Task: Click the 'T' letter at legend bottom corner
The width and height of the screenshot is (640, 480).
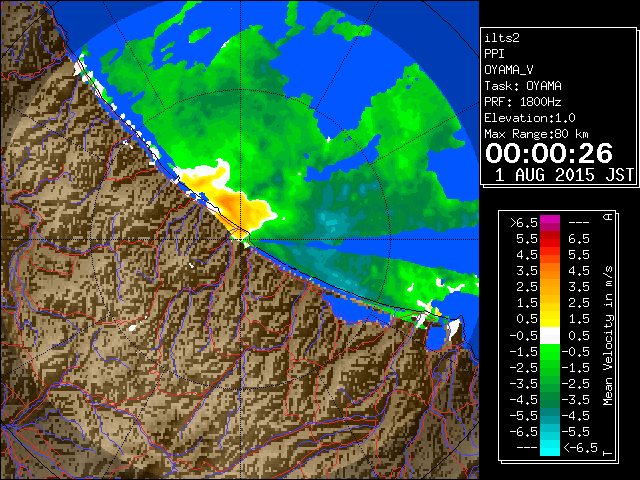Action: point(608,453)
